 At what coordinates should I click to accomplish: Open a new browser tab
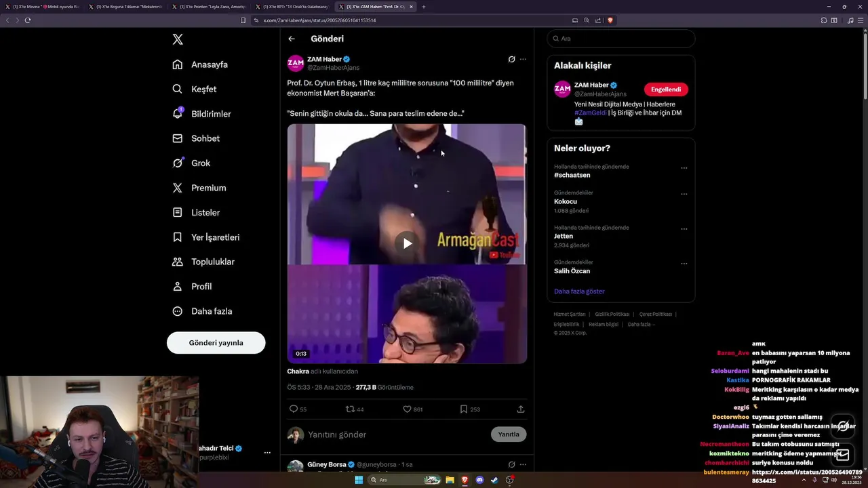(x=424, y=7)
